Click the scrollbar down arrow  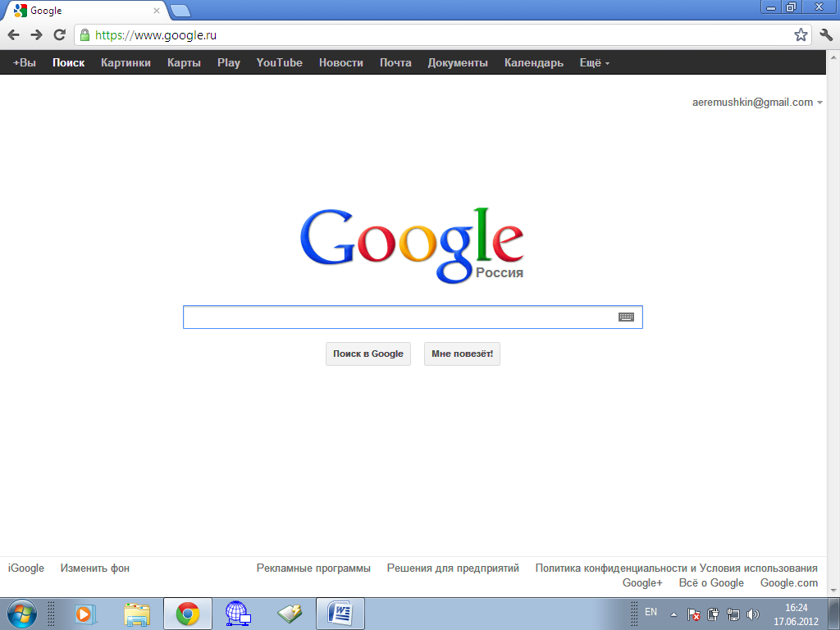coord(833,591)
